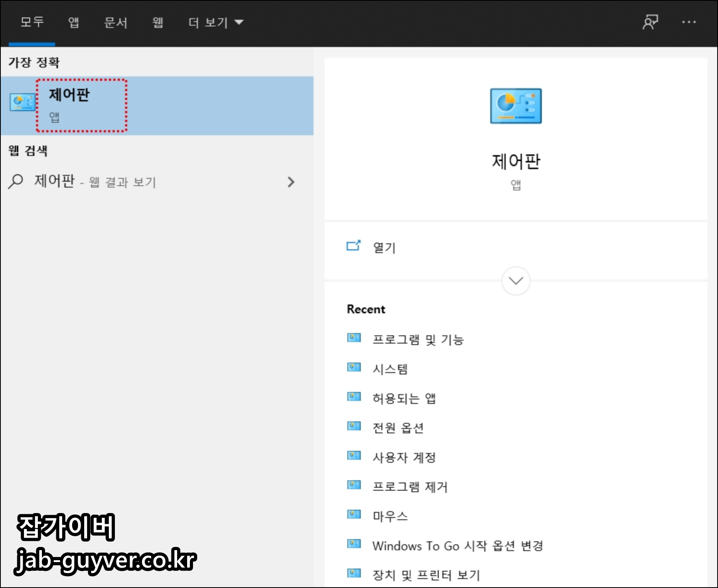
Task: Click the 제어판 title in preview pane
Action: pos(516,162)
